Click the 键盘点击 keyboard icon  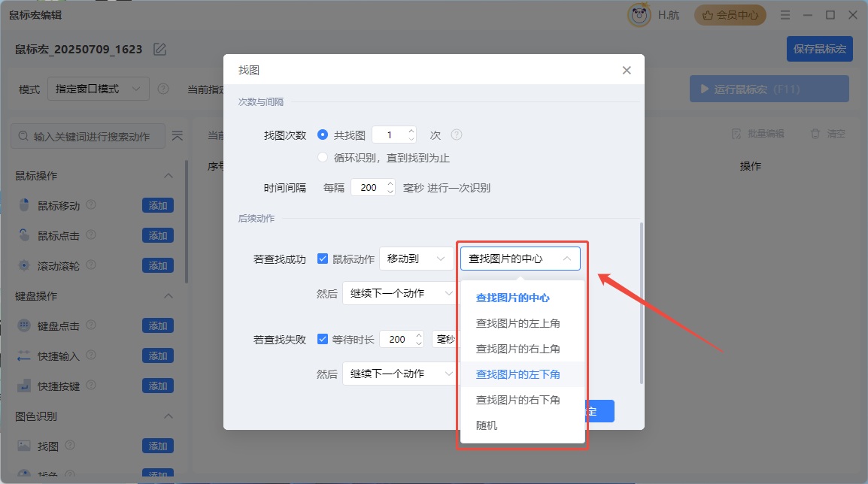click(x=24, y=325)
